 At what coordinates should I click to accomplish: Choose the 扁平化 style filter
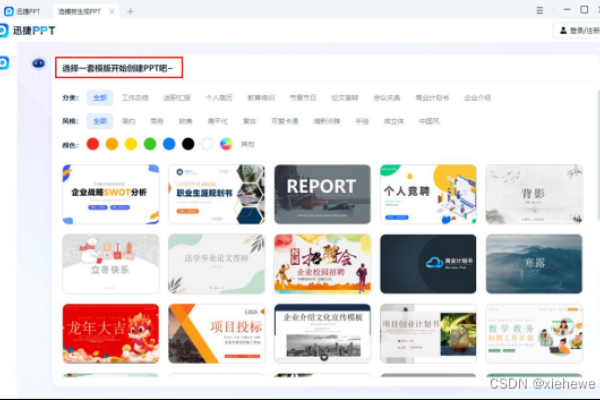217,121
